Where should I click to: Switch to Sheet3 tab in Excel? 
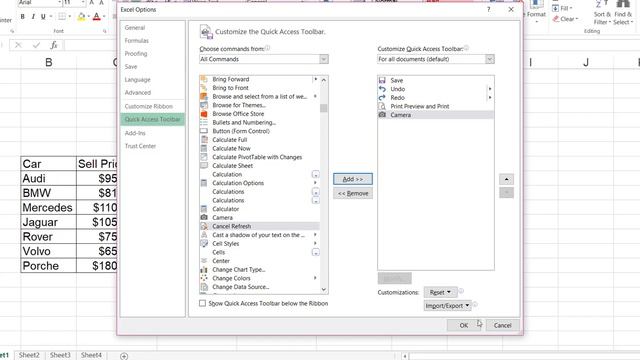(x=60, y=355)
